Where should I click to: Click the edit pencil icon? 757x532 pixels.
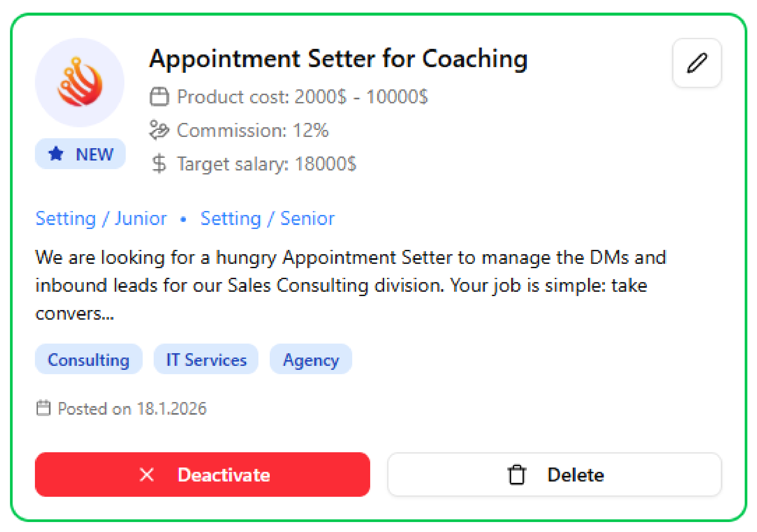(x=697, y=63)
